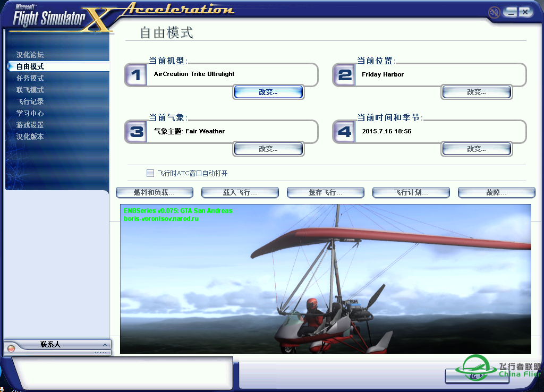Collapse the 联系人 panel chevron
The height and width of the screenshot is (392, 544).
point(104,344)
